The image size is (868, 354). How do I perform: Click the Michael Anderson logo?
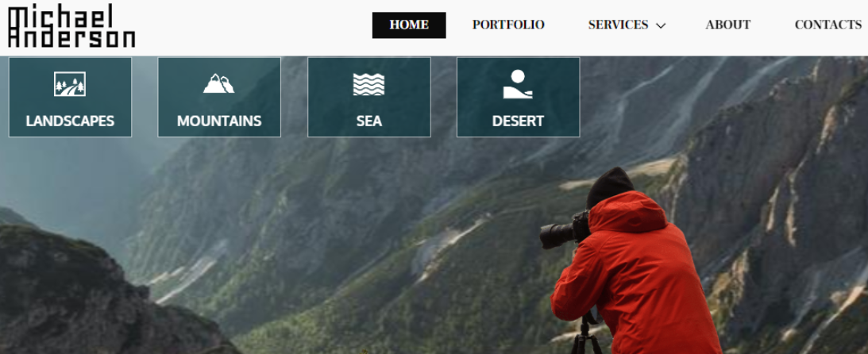[71, 25]
